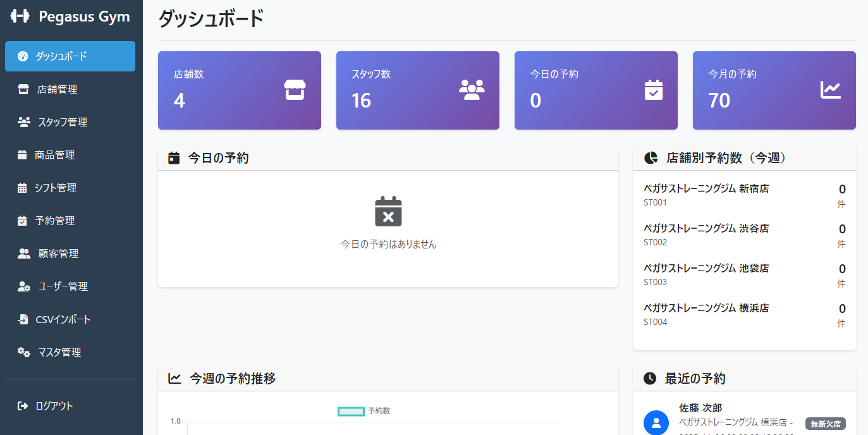Click the calendar-check icon in 今日の予約 card

(x=653, y=90)
